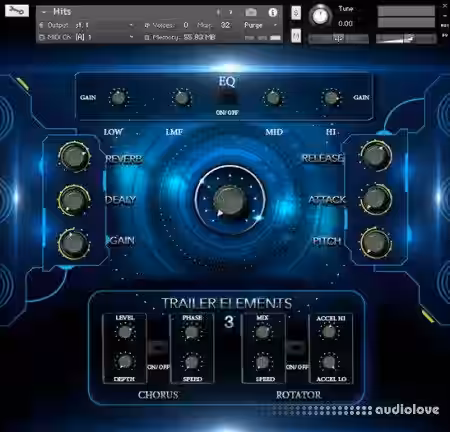Image resolution: width=450 pixels, height=432 pixels.
Task: Click the ATTACK label
Action: [327, 200]
